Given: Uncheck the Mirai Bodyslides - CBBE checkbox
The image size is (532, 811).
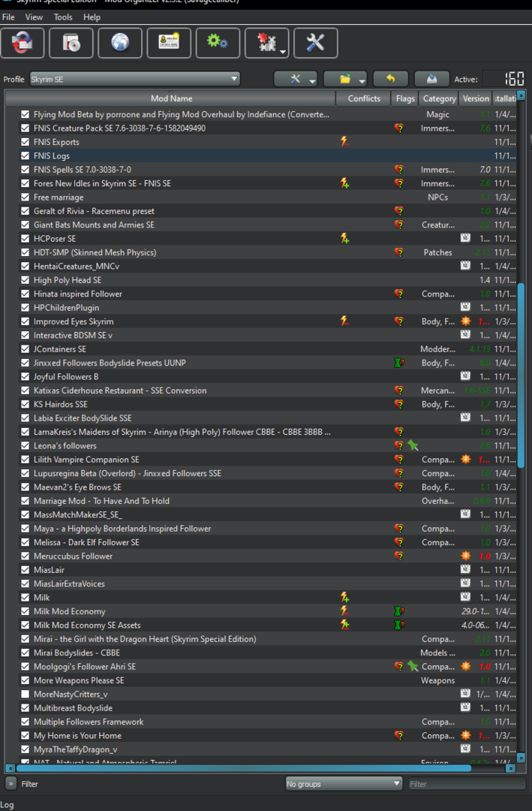Looking at the screenshot, I should (25, 653).
